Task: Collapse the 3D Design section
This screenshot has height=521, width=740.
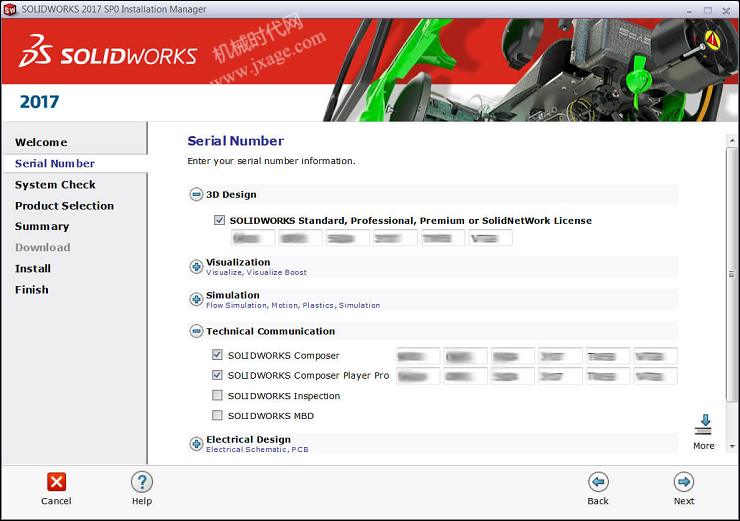Action: (x=196, y=194)
